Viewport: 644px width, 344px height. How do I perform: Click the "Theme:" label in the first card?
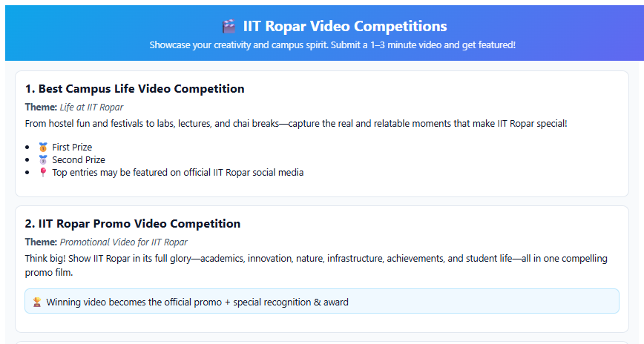coord(41,107)
